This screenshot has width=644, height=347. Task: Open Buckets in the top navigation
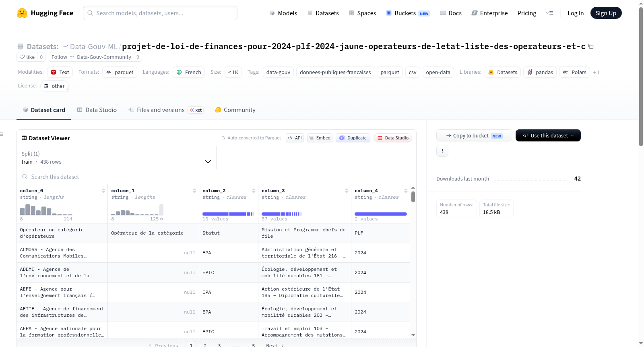(x=408, y=13)
